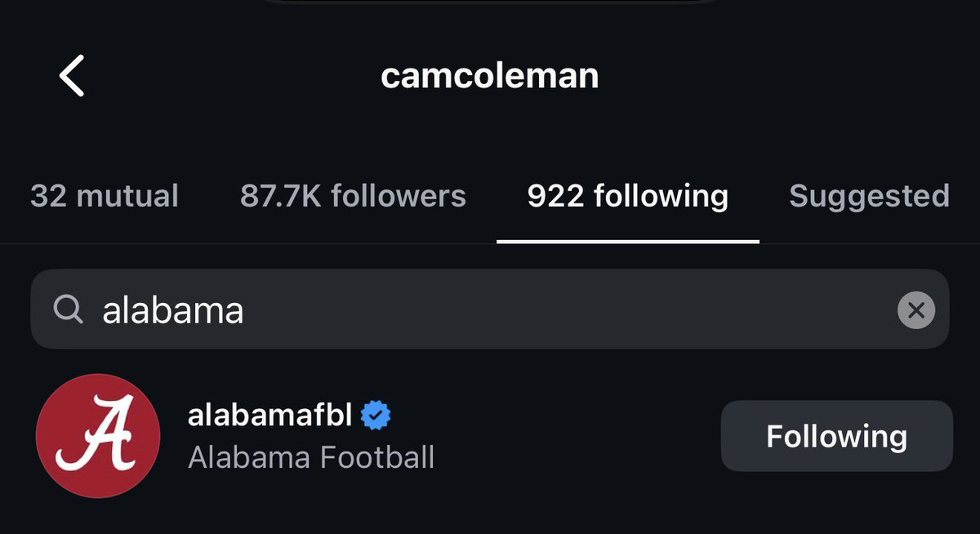The width and height of the screenshot is (980, 534).
Task: Tap the empty part of the search bar
Action: [572, 309]
